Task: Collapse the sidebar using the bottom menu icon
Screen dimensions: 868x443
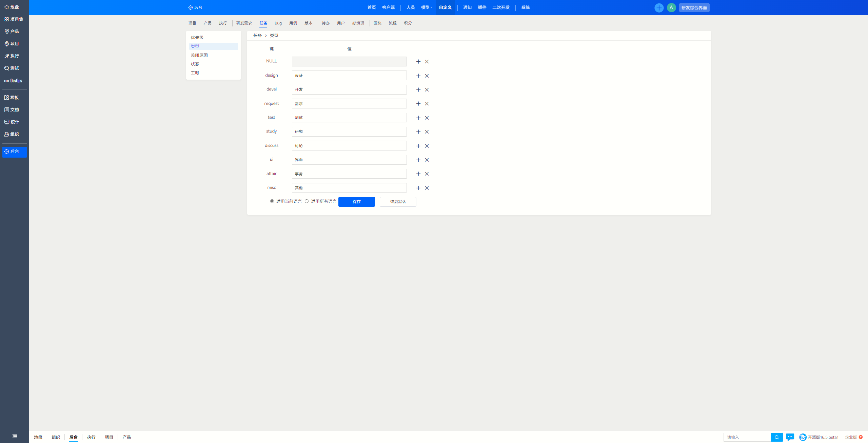Action: point(15,436)
